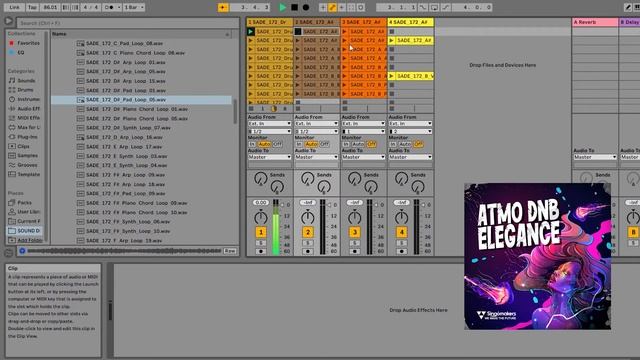The image size is (640, 360).
Task: Click the pencil icon in the top-right corner
Action: pyautogui.click(x=628, y=7)
